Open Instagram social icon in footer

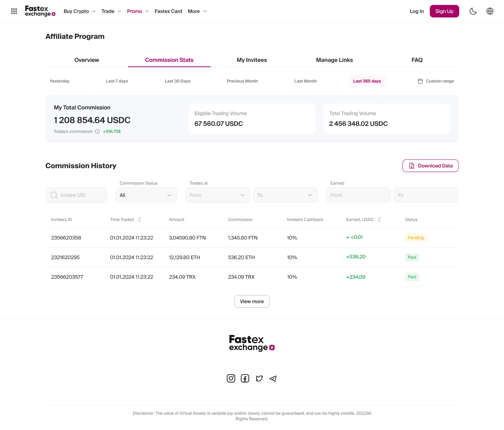coord(231,378)
